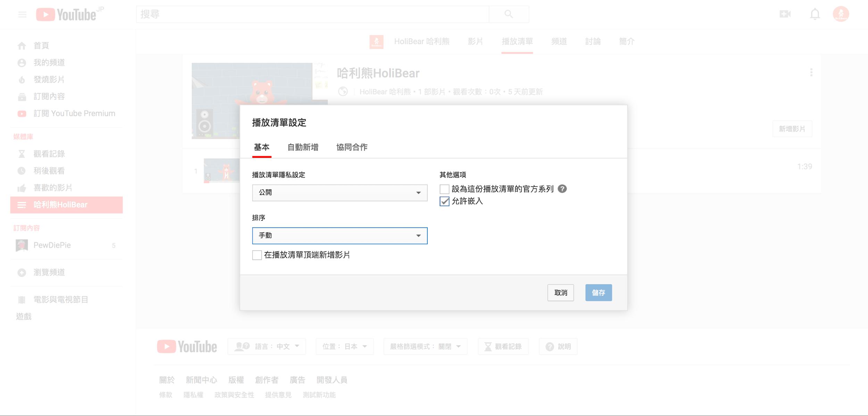The width and height of the screenshot is (868, 416).
Task: Click the YouTube Premium play icon
Action: (22, 113)
